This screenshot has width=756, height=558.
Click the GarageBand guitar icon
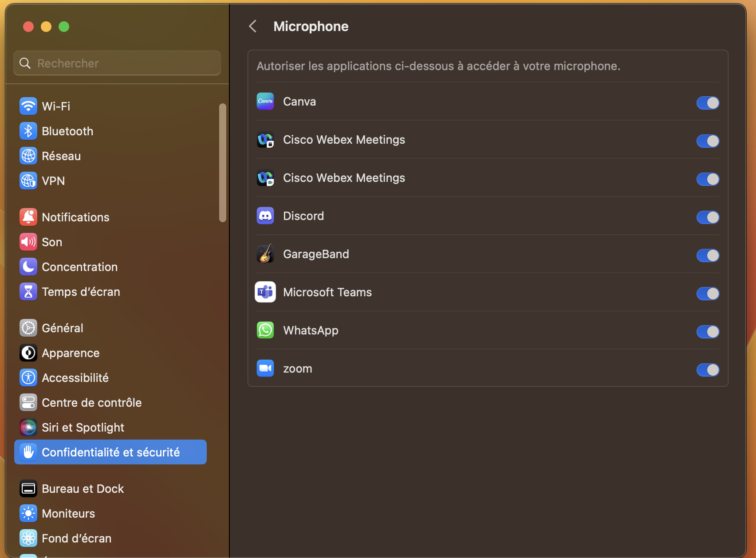pos(265,254)
